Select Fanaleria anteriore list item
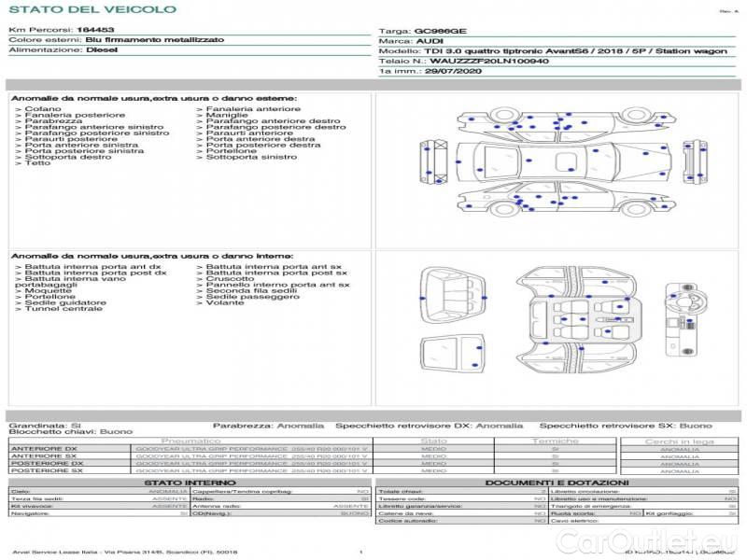Viewport: 747px width, 560px height. tap(253, 109)
